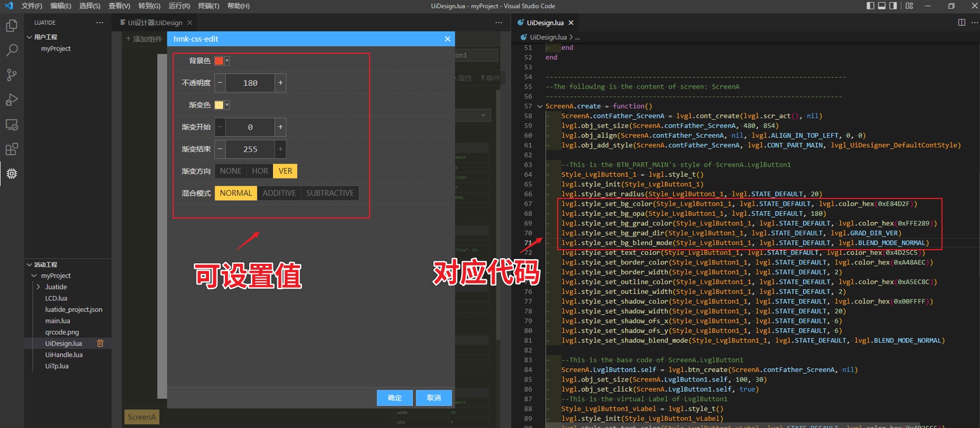Open Source Control view in activity bar

point(12,75)
